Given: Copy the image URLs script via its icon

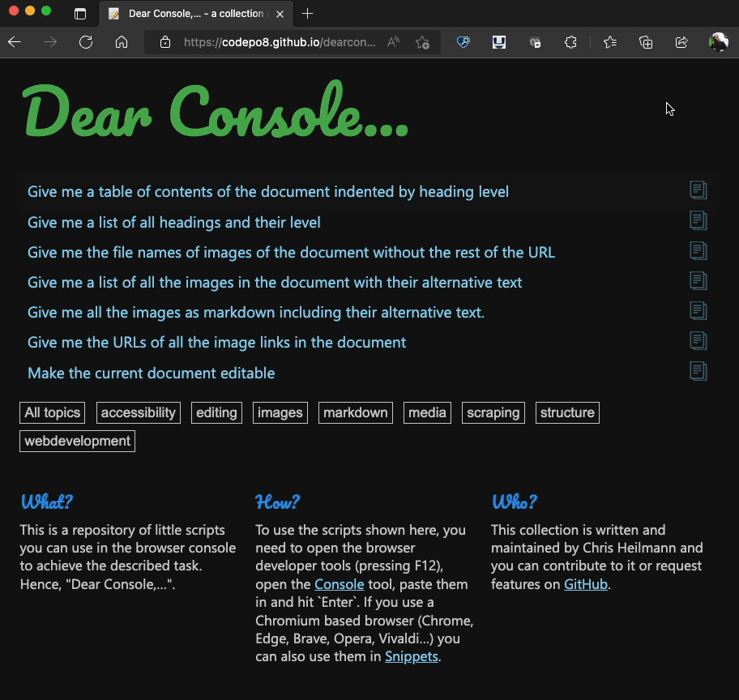Looking at the screenshot, I should point(698,341).
